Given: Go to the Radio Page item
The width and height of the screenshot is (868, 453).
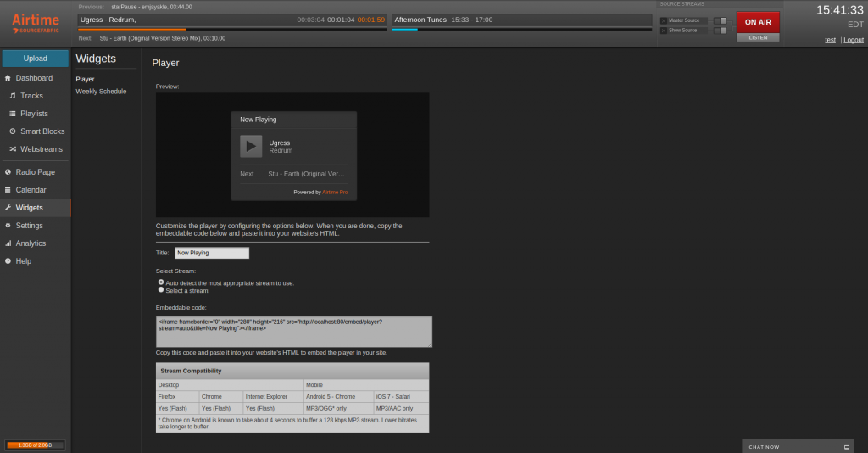Looking at the screenshot, I should [x=36, y=172].
